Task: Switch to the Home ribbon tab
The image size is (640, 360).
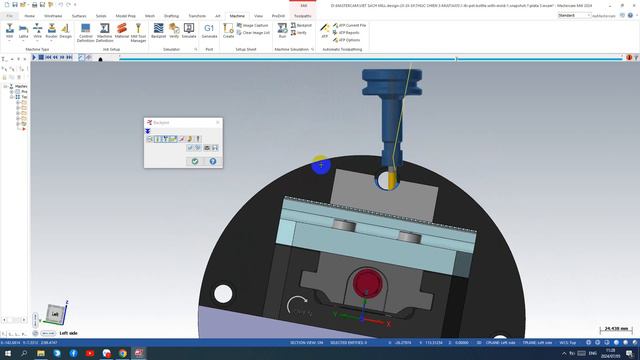Action: pyautogui.click(x=29, y=16)
